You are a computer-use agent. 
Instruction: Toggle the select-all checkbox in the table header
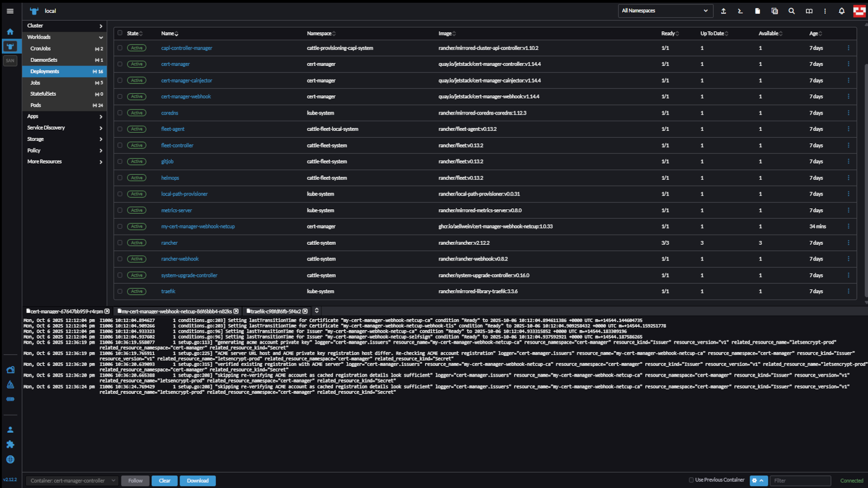pos(120,33)
